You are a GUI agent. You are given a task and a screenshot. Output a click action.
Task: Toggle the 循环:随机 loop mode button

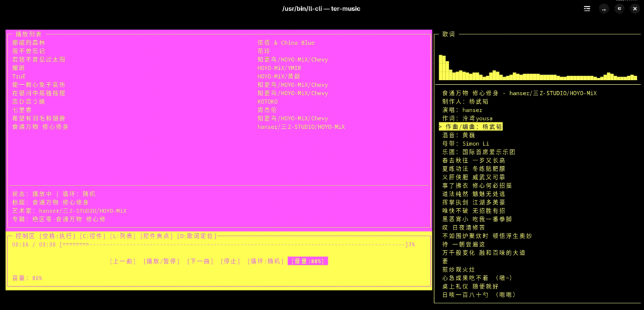[265, 261]
